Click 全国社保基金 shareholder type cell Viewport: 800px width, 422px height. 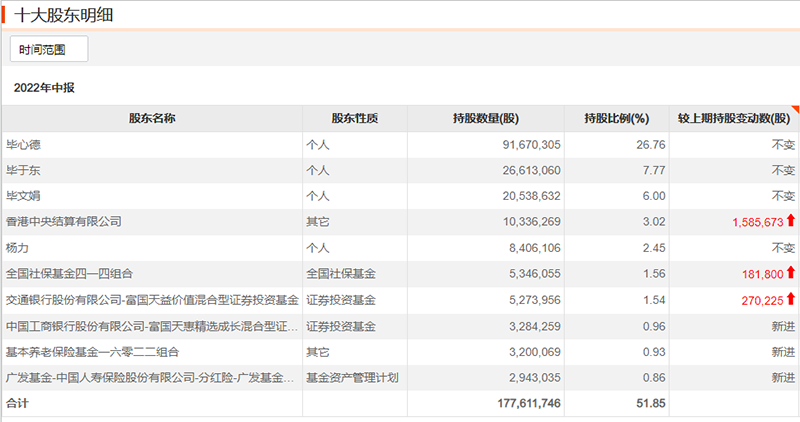(341, 274)
